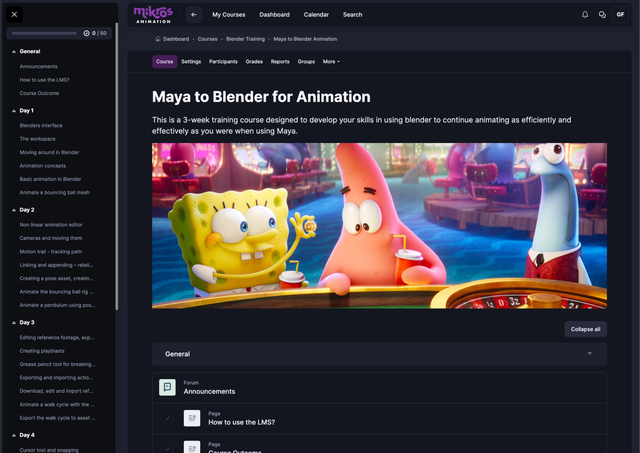
Task: Open the messaging chat icon
Action: [x=602, y=15]
